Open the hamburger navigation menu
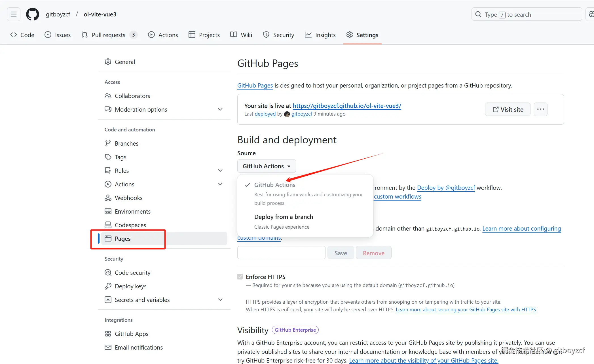The image size is (594, 364). [13, 14]
